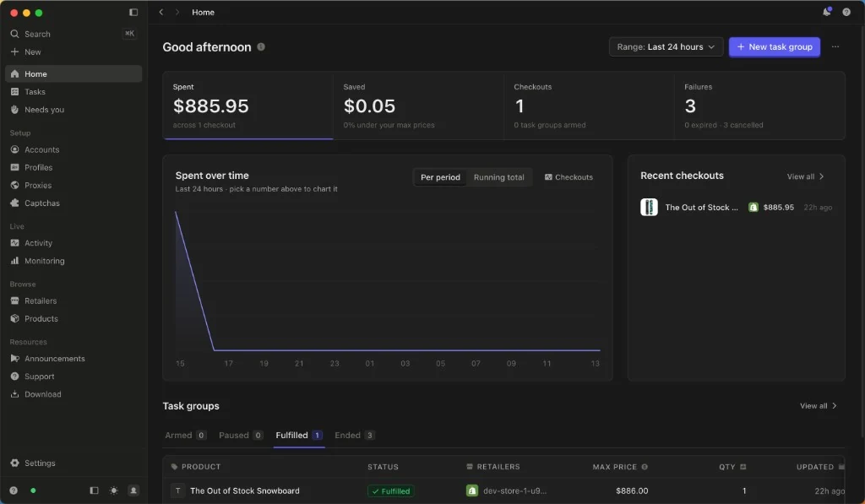Click the Announcements megaphone icon
Image resolution: width=865 pixels, height=504 pixels.
[x=15, y=359]
